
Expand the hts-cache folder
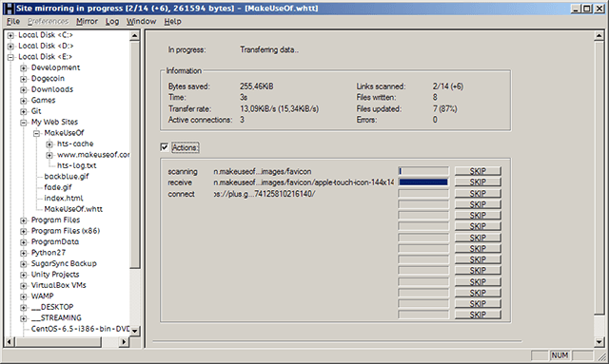click(x=49, y=144)
